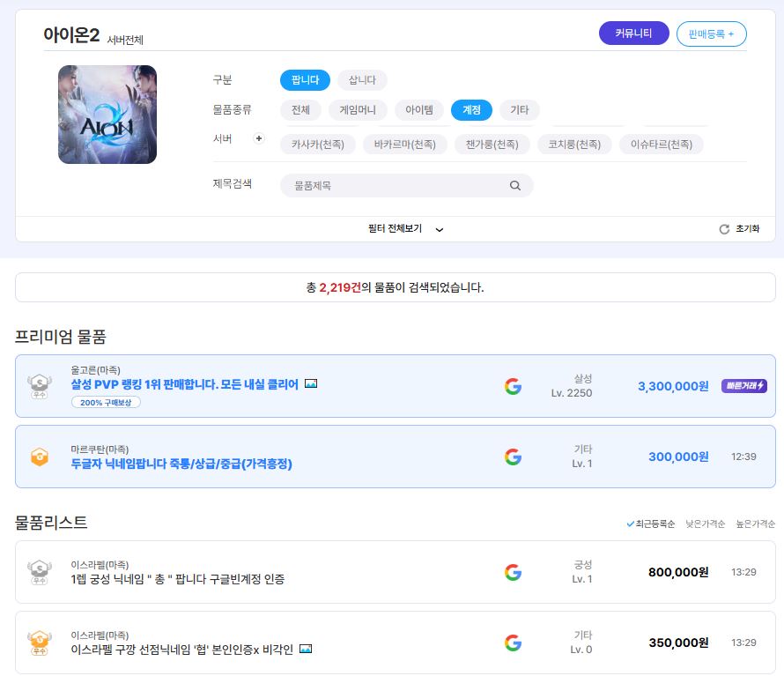Click the 빠른거래 badge
This screenshot has width=784, height=676.
pos(744,386)
